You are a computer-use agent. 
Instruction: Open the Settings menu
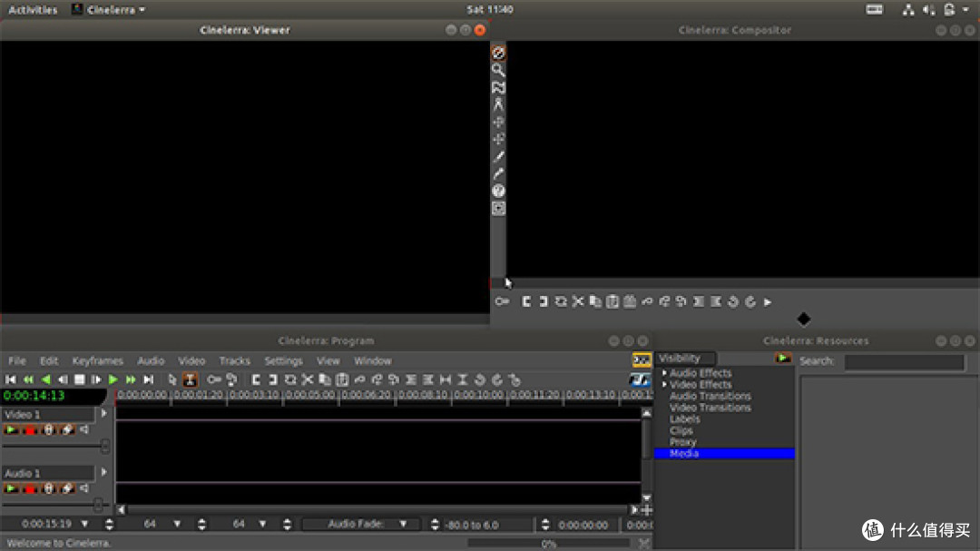point(283,361)
